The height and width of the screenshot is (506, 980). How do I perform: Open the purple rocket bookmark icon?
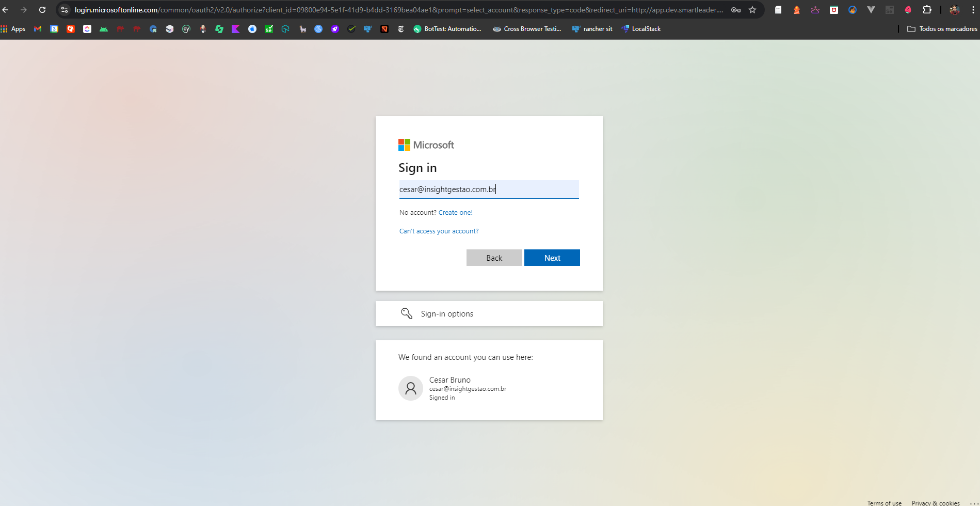click(x=335, y=29)
